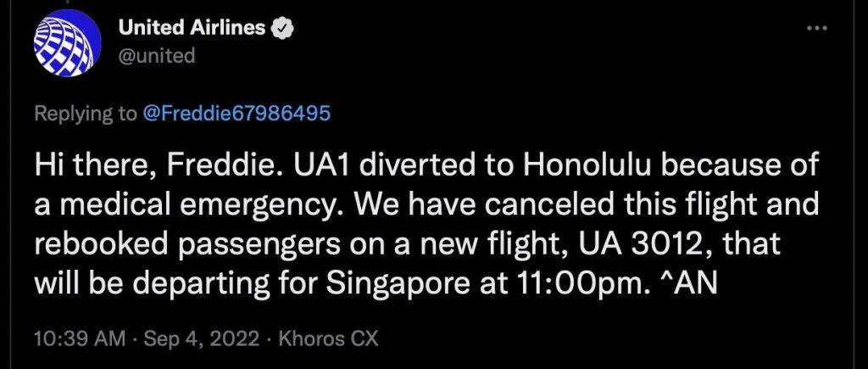
Task: Open the Khoros CX source label
Action: point(323,339)
